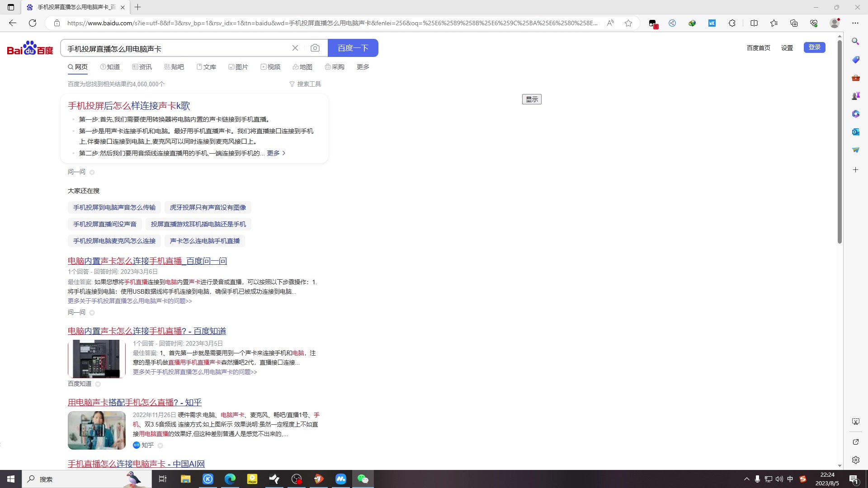Click the 知乎 result thumbnail image
Image resolution: width=868 pixels, height=488 pixels.
click(x=97, y=430)
